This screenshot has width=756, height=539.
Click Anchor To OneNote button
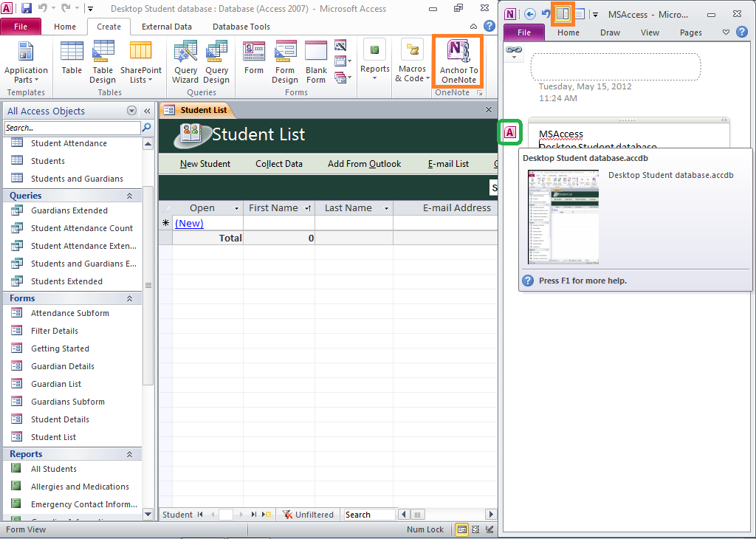coord(458,62)
